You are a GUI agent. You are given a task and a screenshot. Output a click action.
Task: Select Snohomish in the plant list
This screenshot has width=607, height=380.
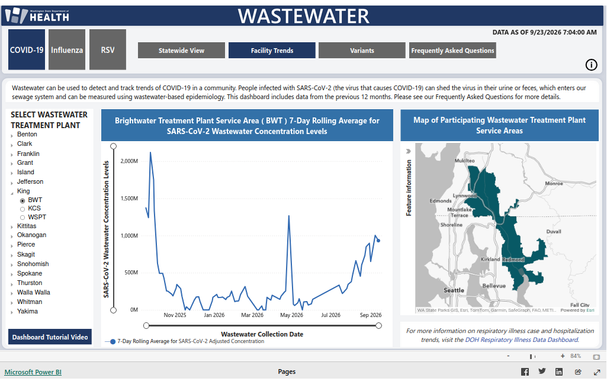33,264
